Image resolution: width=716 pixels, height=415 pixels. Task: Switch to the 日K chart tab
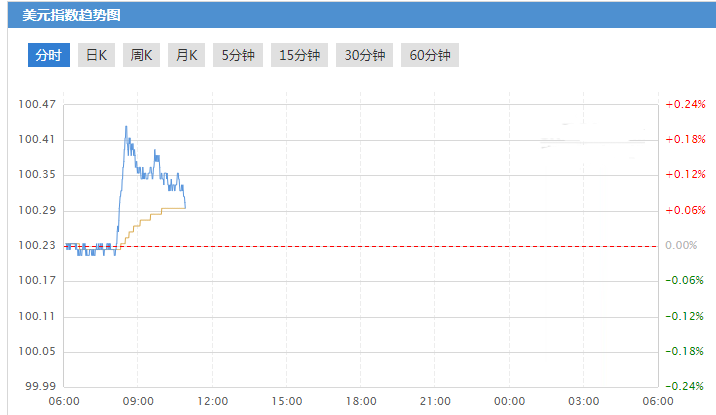click(96, 55)
